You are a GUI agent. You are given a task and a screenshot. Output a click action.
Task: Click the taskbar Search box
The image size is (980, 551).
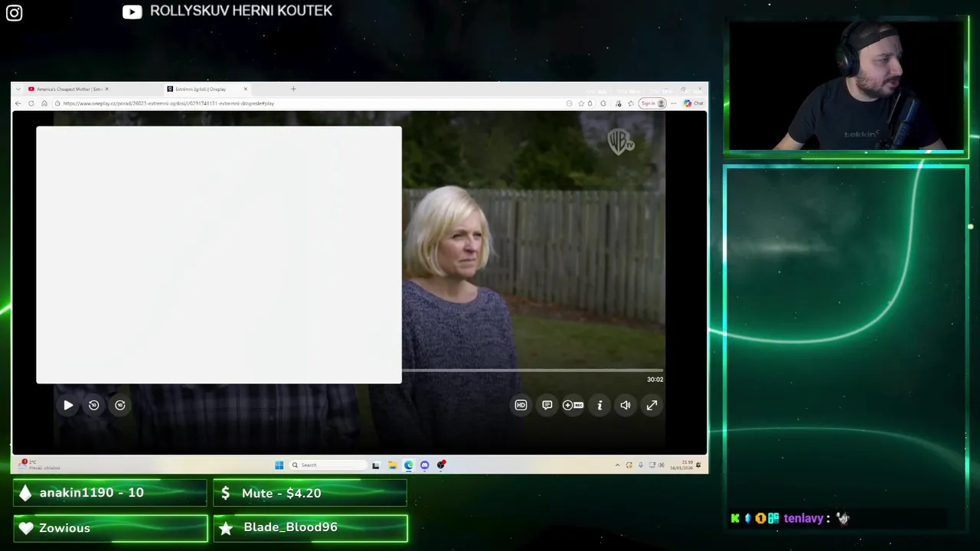328,465
